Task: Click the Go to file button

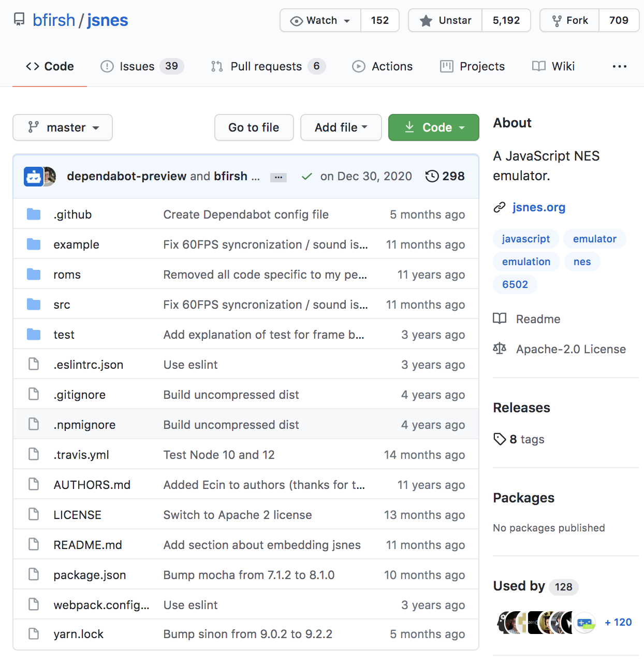Action: coord(254,127)
